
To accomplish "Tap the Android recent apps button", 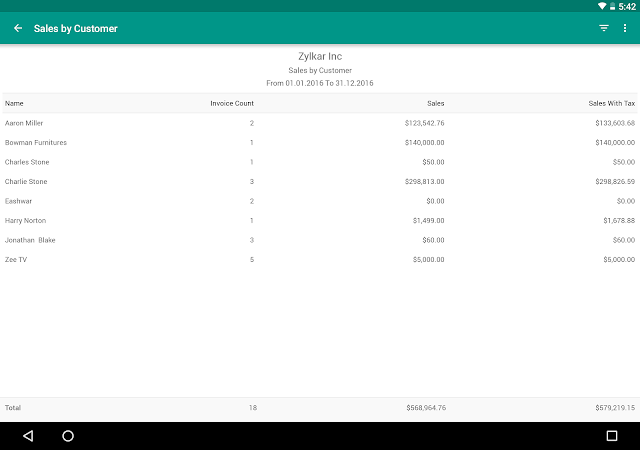I will [611, 436].
